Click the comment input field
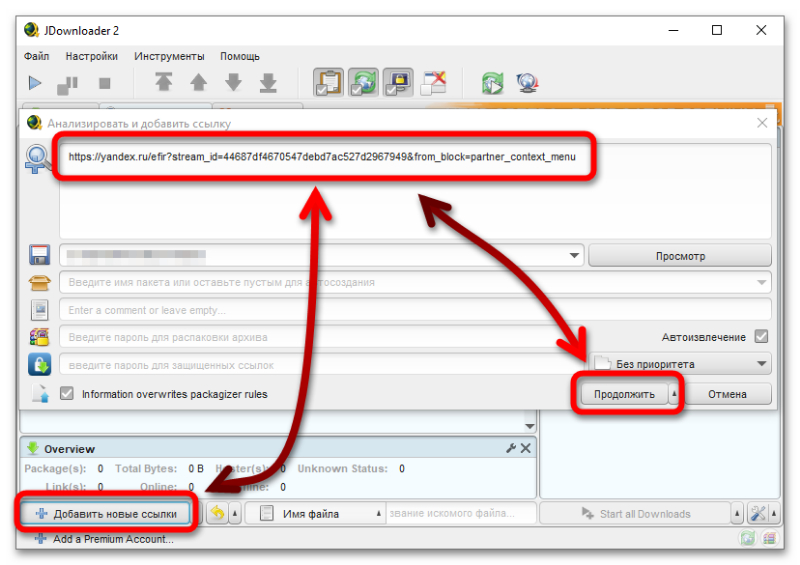The width and height of the screenshot is (800, 565). pos(415,310)
